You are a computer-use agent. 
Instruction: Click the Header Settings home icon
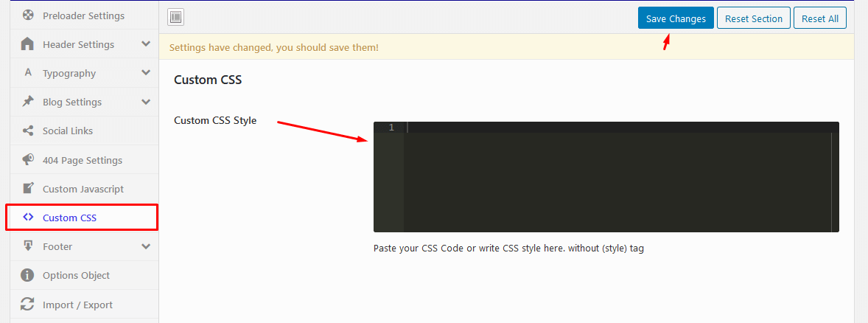click(28, 44)
